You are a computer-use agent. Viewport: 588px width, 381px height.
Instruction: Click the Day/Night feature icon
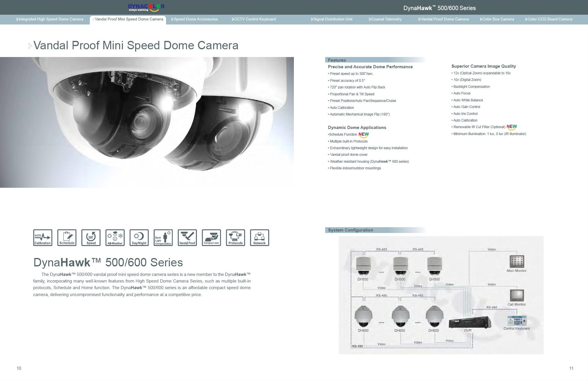coord(139,238)
